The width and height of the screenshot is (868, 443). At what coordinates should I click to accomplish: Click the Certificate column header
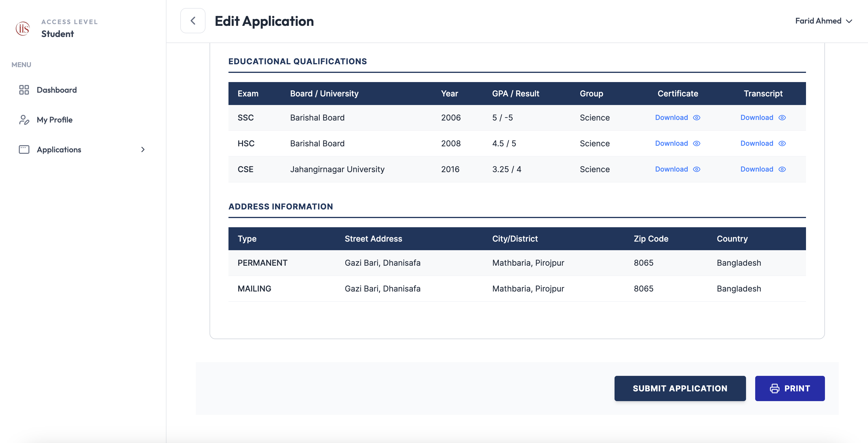678,93
